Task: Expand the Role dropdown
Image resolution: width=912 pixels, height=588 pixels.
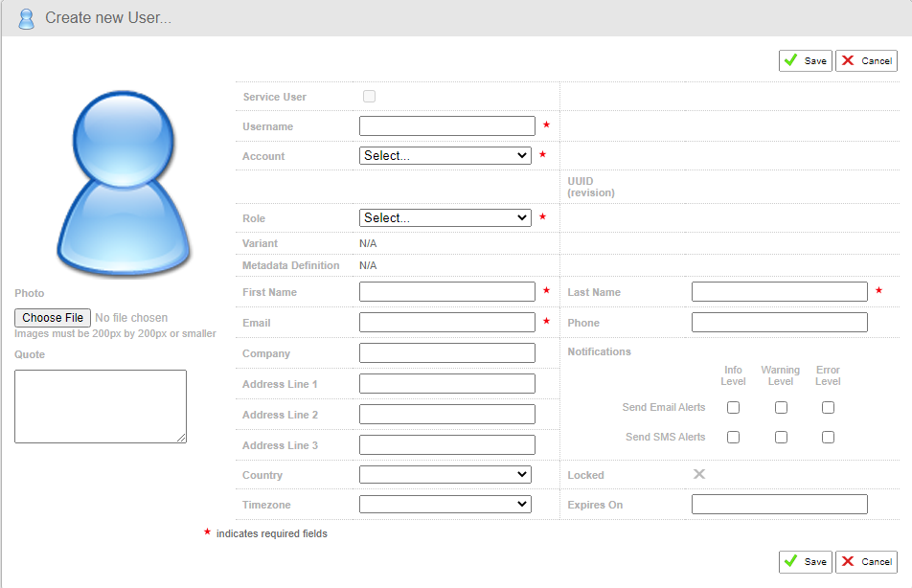Action: click(445, 217)
